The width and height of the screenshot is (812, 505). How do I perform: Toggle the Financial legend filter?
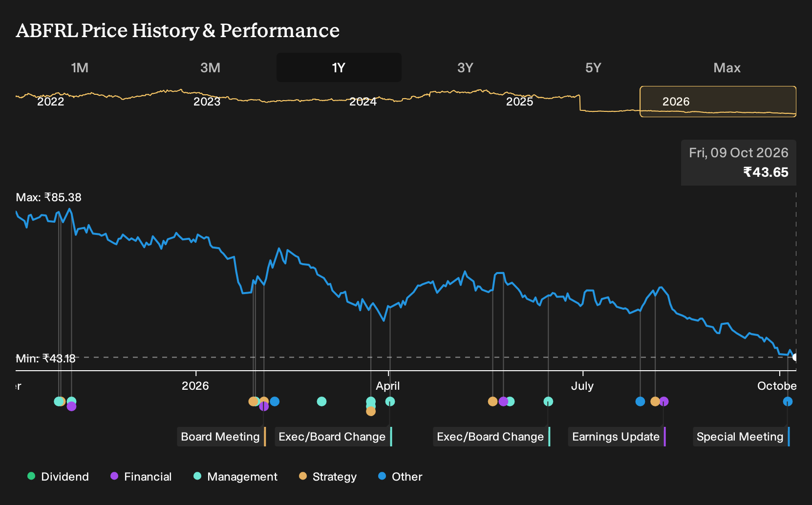tap(141, 477)
